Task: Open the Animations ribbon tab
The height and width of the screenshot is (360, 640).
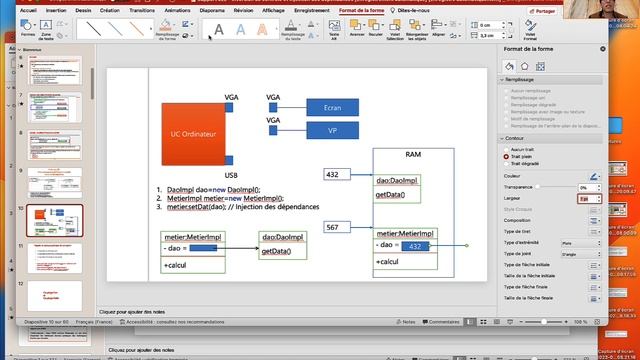Action: [x=177, y=10]
